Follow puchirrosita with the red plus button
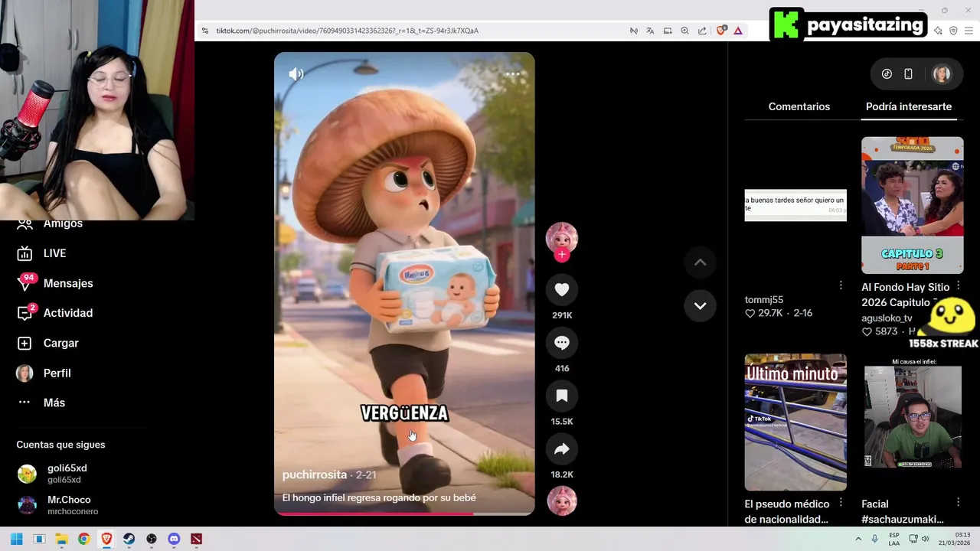This screenshot has height=551, width=980. click(x=561, y=255)
